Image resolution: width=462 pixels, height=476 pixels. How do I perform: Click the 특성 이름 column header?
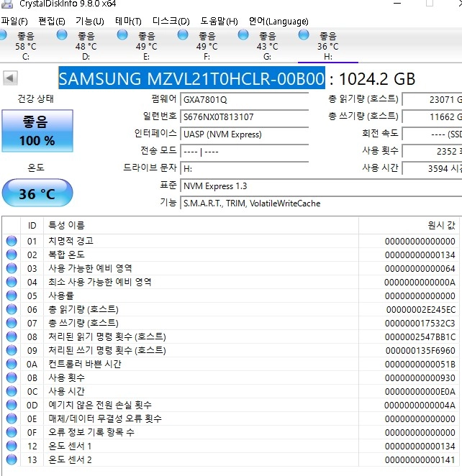pos(201,226)
